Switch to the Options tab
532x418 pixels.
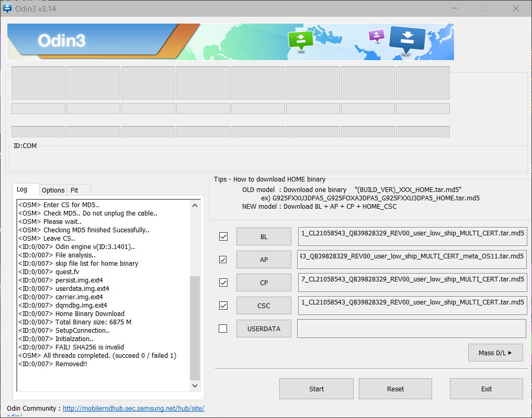click(53, 190)
